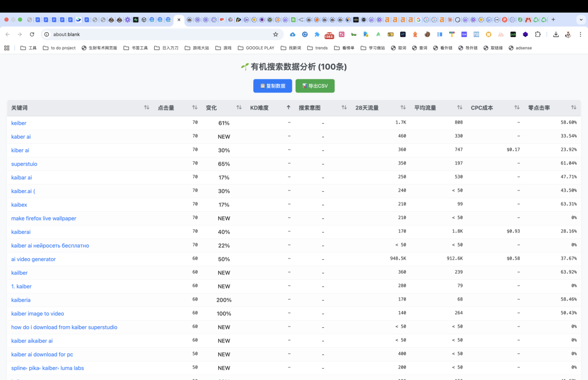Select the 912.6K average traffic value
The image size is (588, 380).
pyautogui.click(x=455, y=259)
